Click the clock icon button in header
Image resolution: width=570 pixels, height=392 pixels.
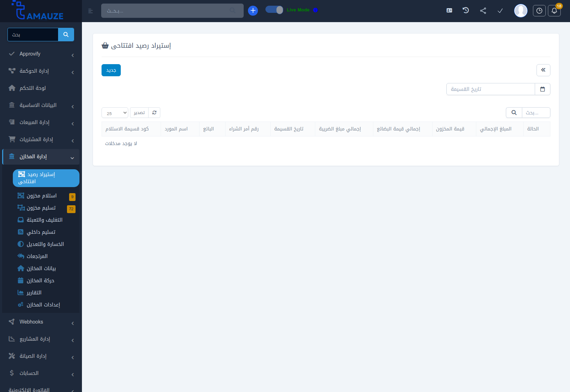pyautogui.click(x=539, y=11)
